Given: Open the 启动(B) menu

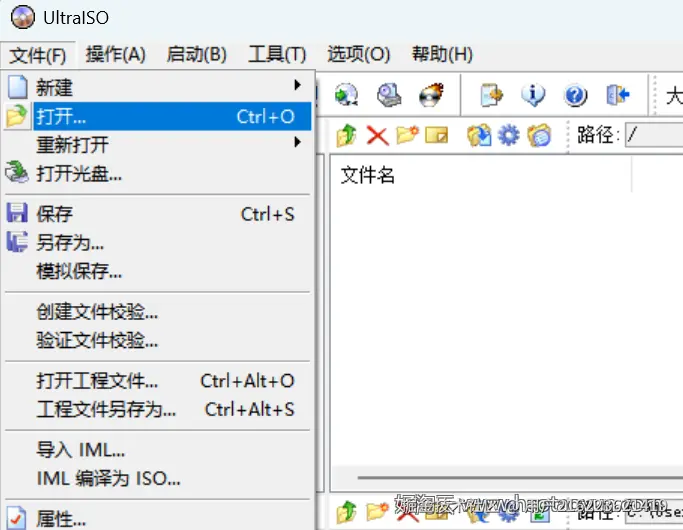Looking at the screenshot, I should (196, 54).
